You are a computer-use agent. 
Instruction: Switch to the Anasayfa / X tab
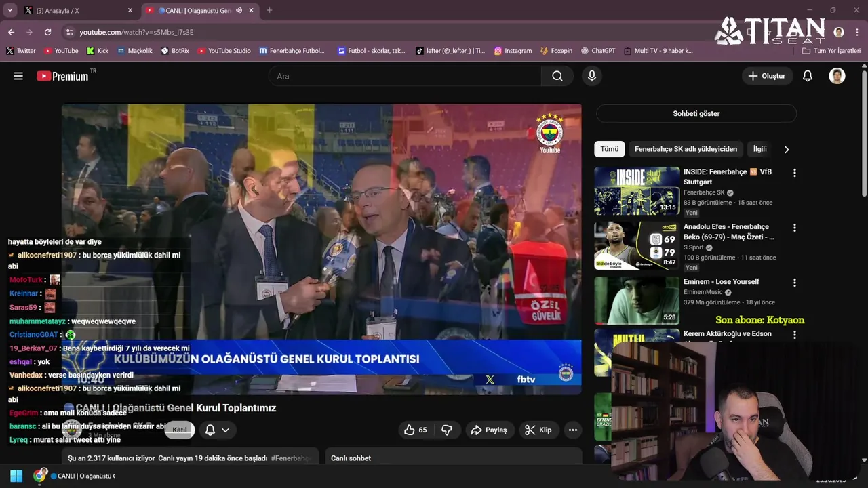click(x=78, y=10)
